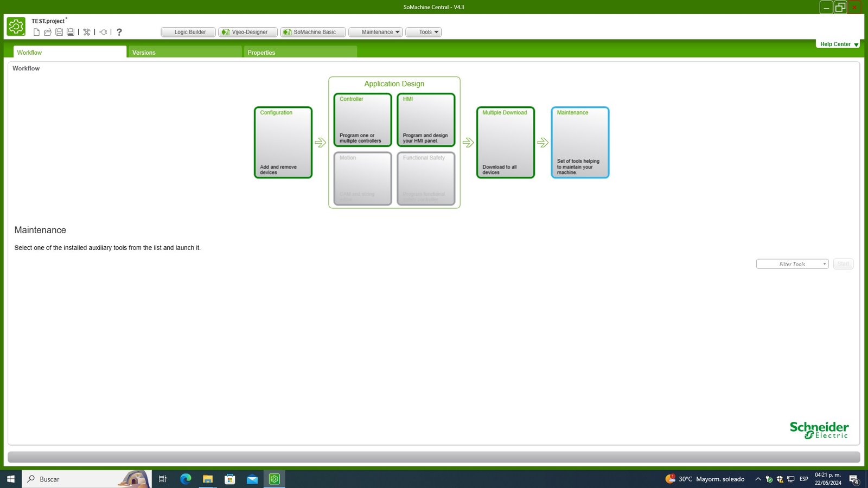Open the wrench and screwdriver settings icon
868x488 pixels.
point(87,32)
